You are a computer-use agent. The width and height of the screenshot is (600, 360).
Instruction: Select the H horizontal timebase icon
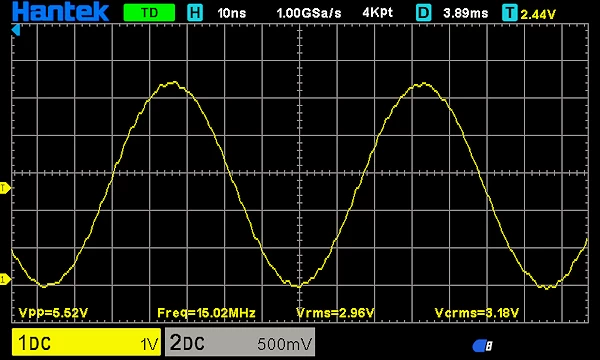click(195, 13)
